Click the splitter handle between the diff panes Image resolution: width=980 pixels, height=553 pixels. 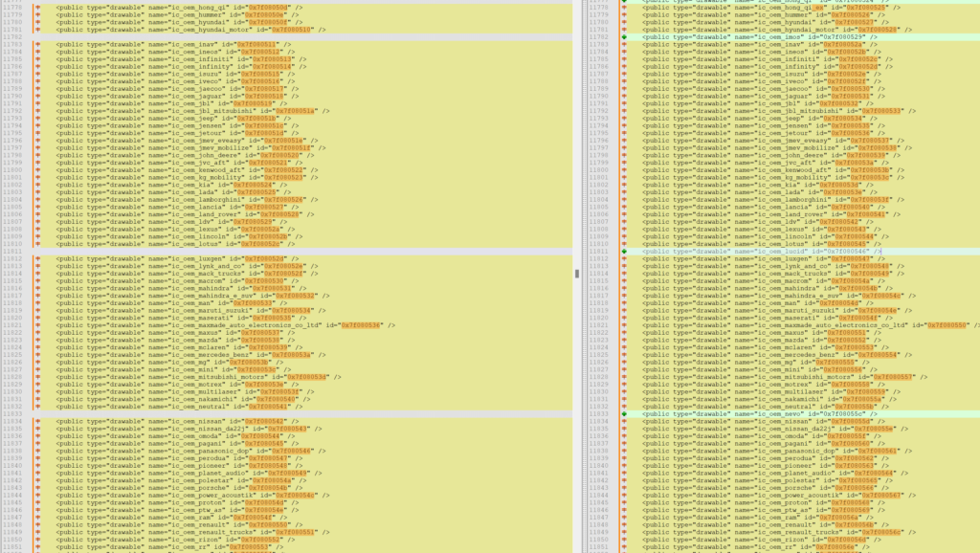pyautogui.click(x=577, y=274)
